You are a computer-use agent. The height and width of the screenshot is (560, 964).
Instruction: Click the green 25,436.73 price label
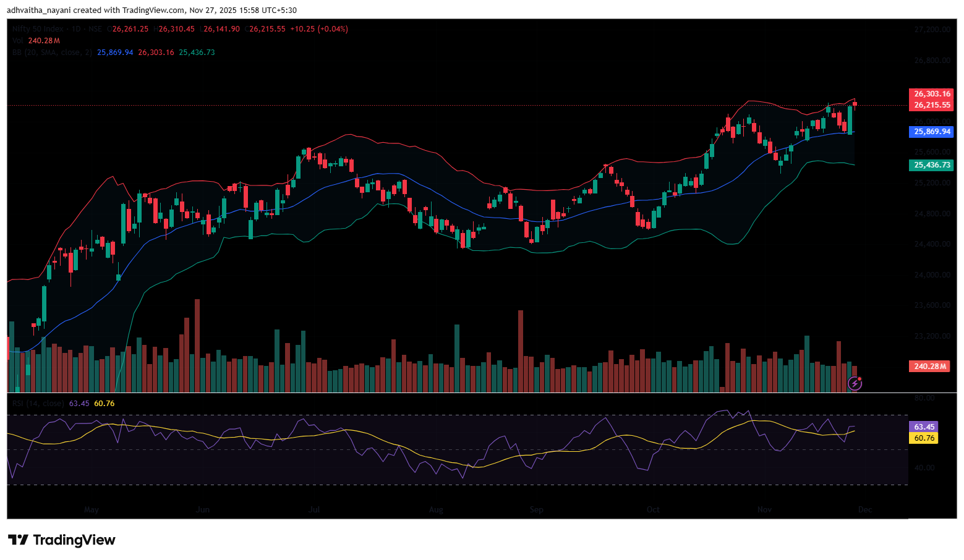pyautogui.click(x=931, y=165)
